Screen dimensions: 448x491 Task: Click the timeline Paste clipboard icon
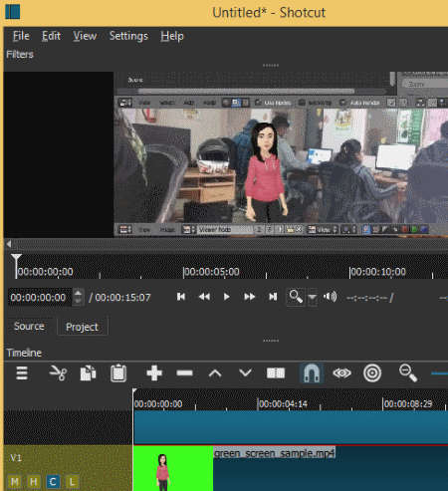(118, 373)
